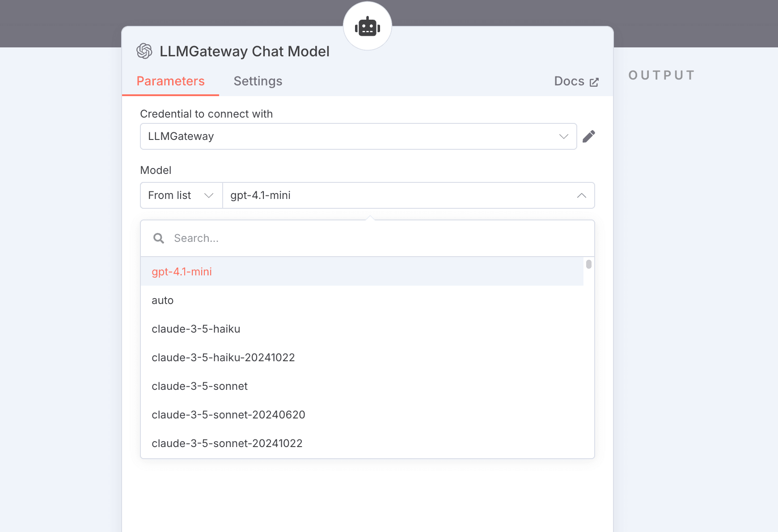
Task: Choose claude-3-5-sonnet model option
Action: 199,386
